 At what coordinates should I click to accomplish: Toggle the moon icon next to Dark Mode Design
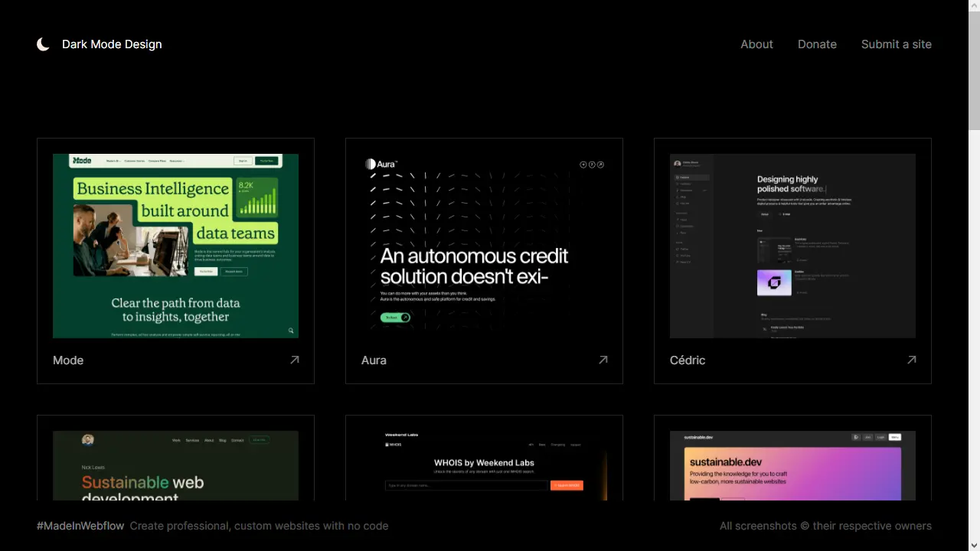click(43, 44)
